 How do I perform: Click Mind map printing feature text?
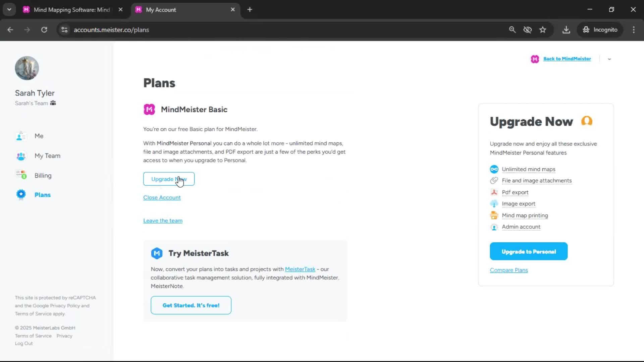(525, 216)
